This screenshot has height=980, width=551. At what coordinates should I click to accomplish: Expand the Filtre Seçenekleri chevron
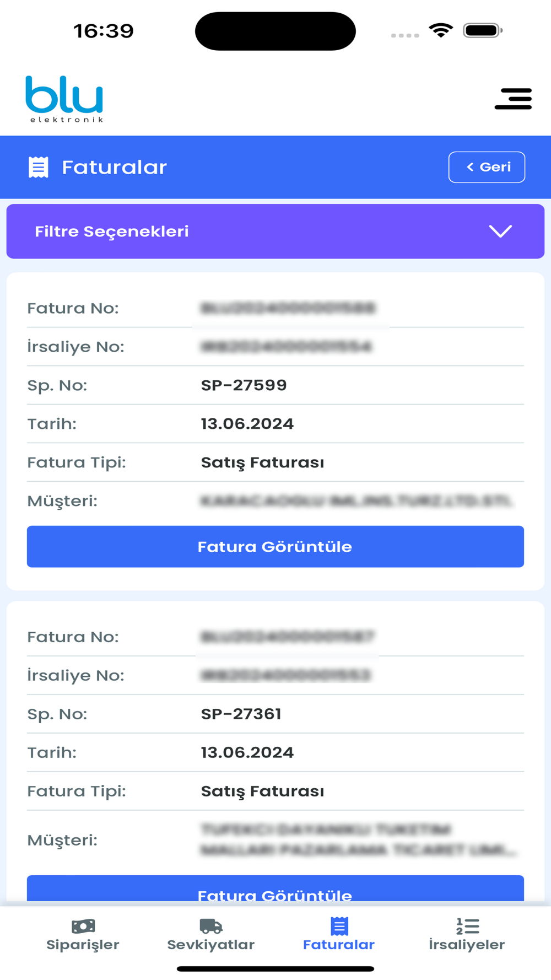[500, 231]
